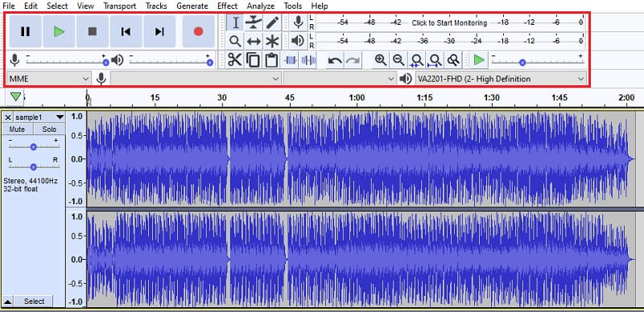Trim audio outside the selection
The image size is (644, 312).
coord(291,60)
